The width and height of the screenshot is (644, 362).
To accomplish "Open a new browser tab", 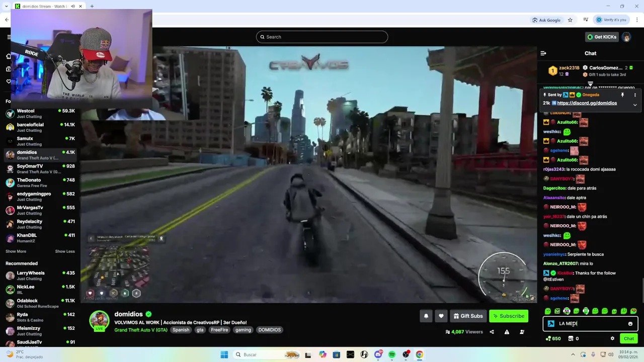I will point(92,7).
